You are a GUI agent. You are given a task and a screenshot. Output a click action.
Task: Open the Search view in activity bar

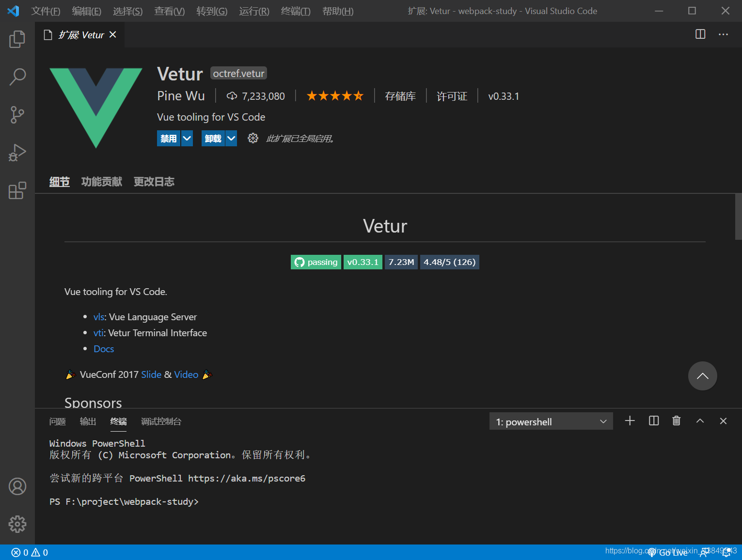click(17, 77)
